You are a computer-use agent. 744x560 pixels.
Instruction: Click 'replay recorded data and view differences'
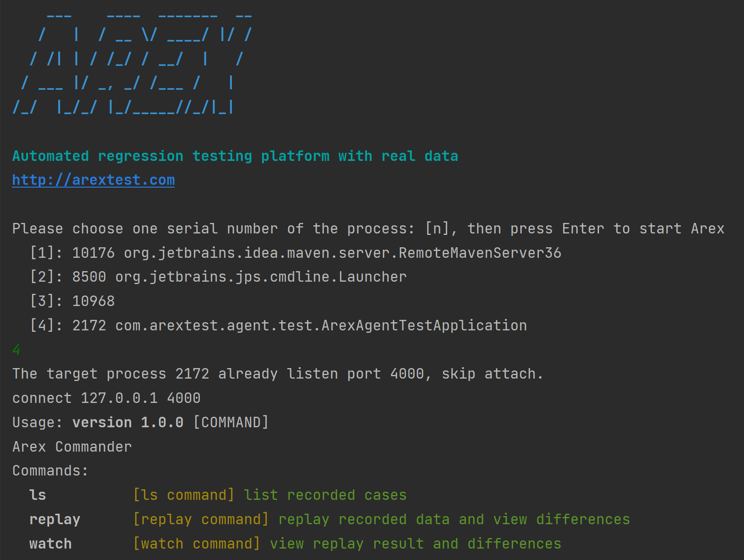(x=454, y=519)
